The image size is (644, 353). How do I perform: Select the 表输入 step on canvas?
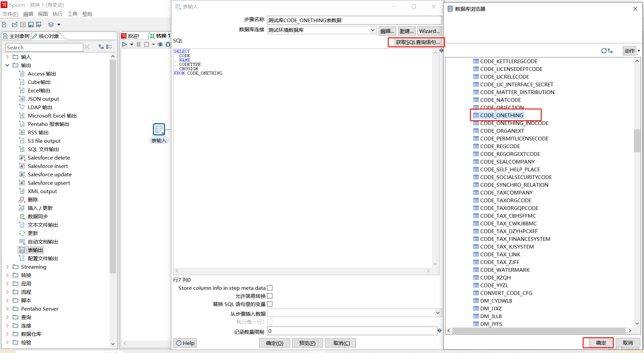pos(159,129)
